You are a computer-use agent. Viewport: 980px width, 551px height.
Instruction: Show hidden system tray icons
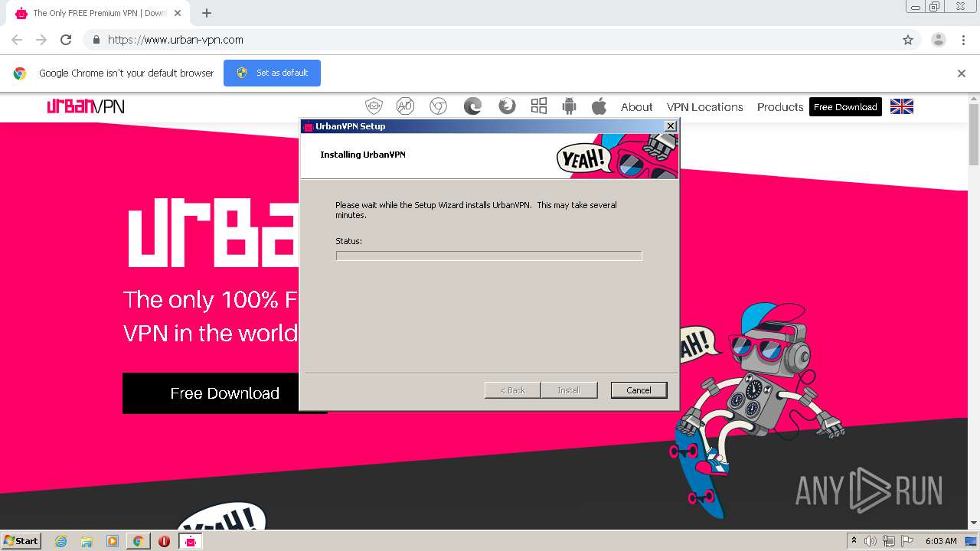(x=854, y=541)
